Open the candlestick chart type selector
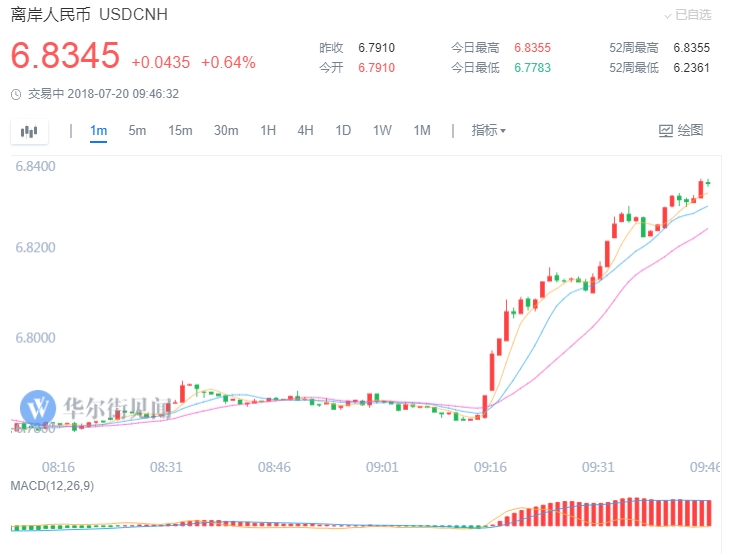 29,131
